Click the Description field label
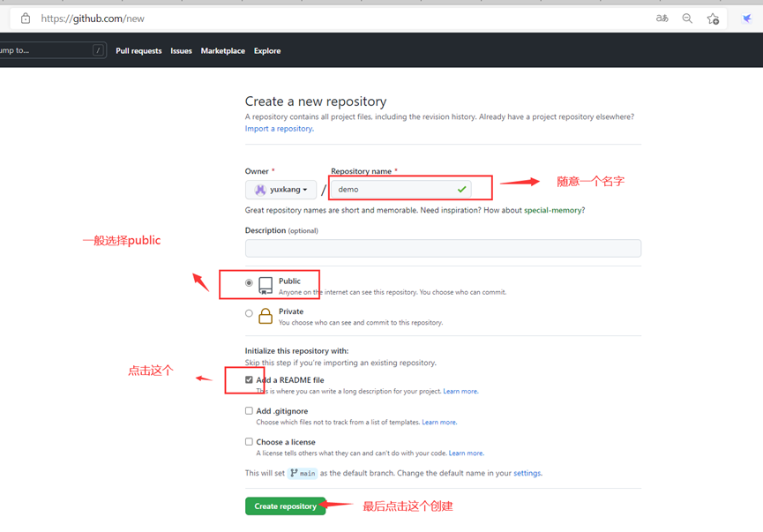The width and height of the screenshot is (763, 532). (281, 231)
